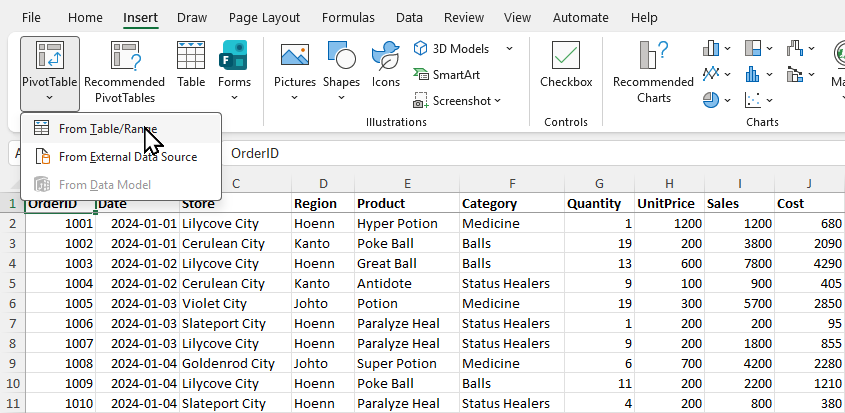Image resolution: width=845 pixels, height=413 pixels.
Task: Click the From External Data Source icon
Action: pyautogui.click(x=43, y=157)
